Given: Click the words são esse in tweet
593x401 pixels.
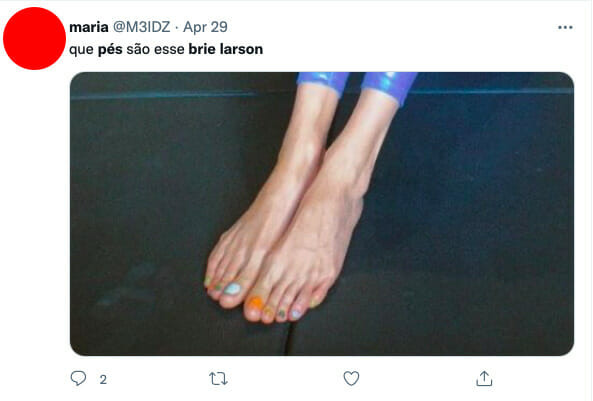Looking at the screenshot, I should click(155, 50).
